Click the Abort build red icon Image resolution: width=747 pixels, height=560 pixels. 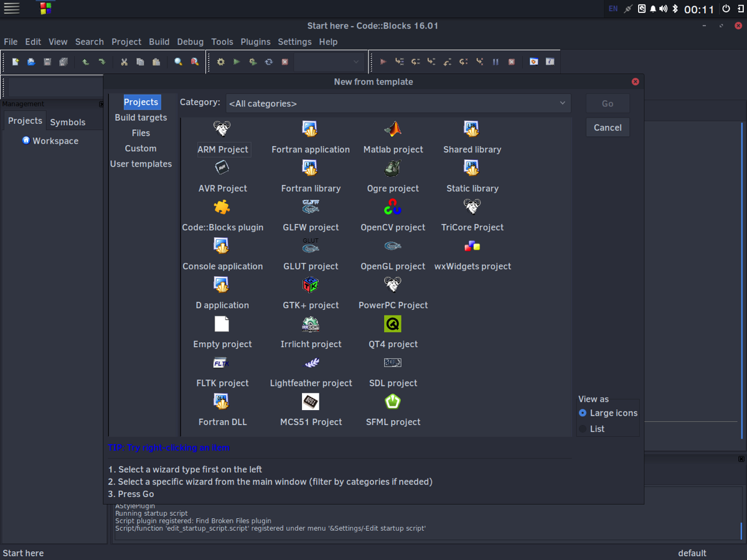[x=285, y=62]
